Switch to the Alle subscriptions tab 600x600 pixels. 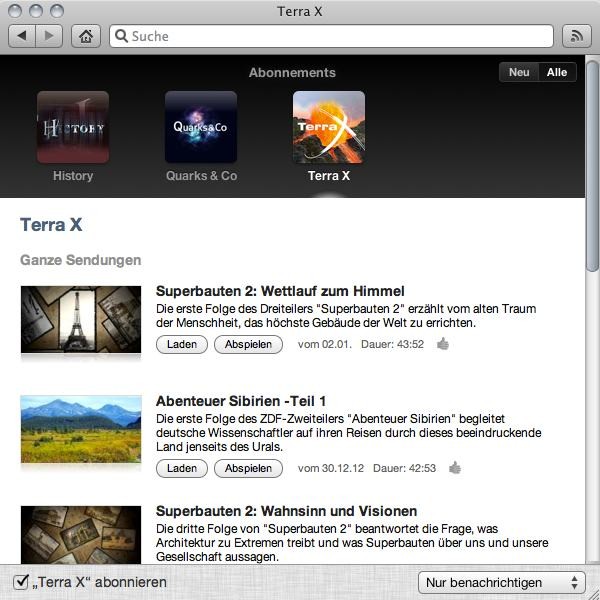(x=557, y=72)
